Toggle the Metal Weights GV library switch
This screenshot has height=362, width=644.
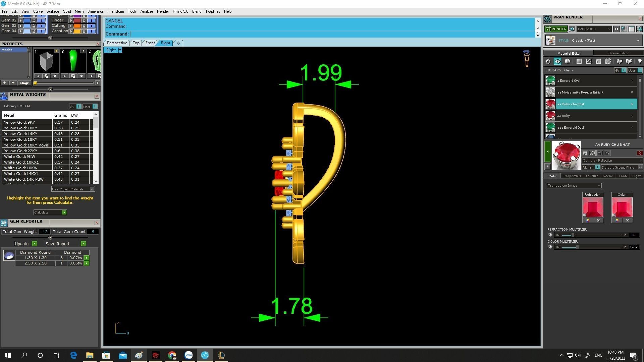pos(78,107)
